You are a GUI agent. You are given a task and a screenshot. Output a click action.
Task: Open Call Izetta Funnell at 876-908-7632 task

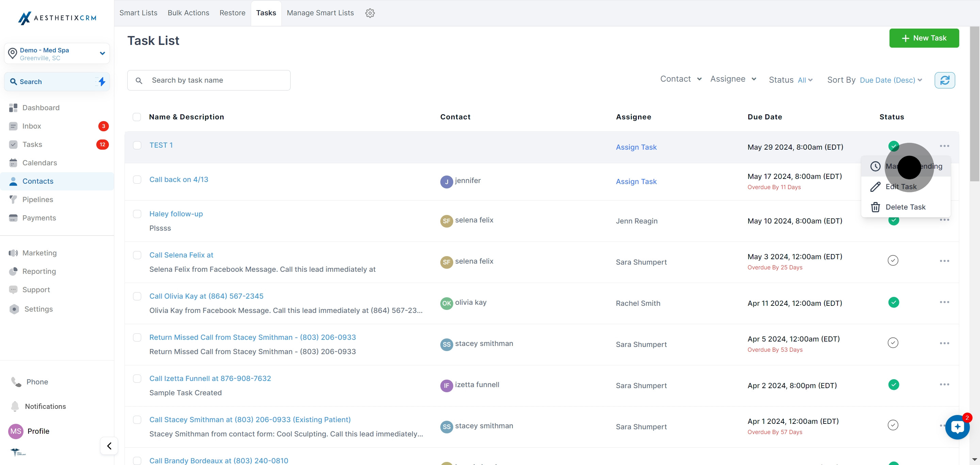[210, 379]
